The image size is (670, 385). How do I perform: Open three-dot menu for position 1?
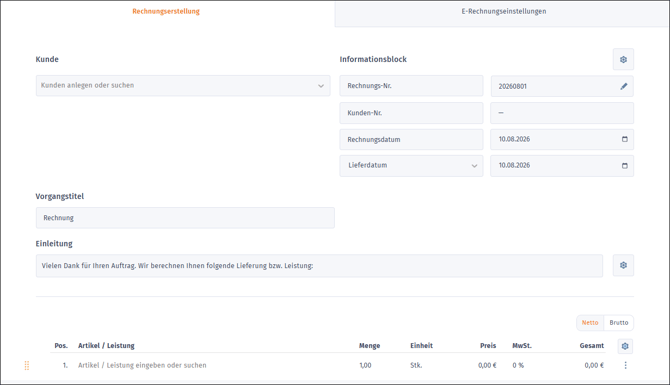pos(626,365)
